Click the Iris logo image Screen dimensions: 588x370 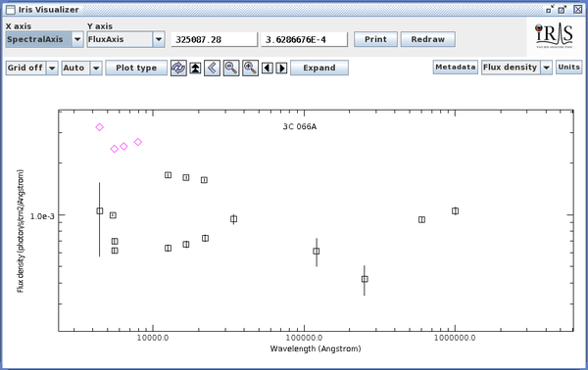coord(554,35)
